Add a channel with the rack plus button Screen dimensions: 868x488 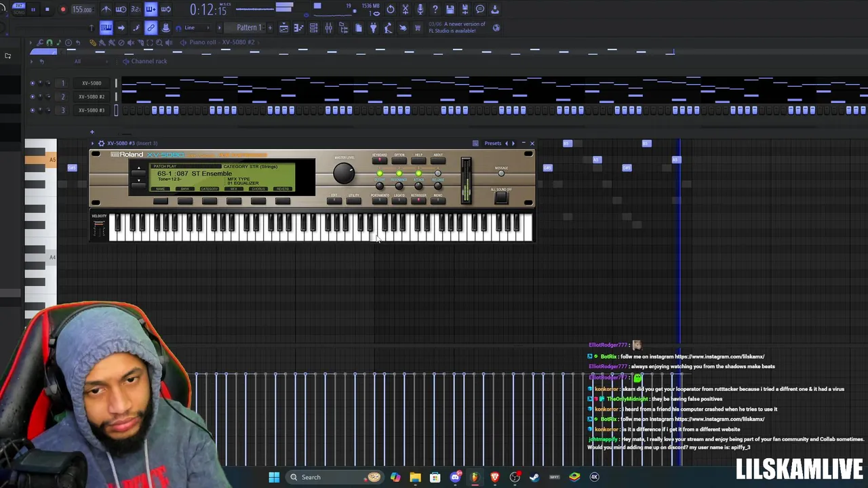point(92,131)
